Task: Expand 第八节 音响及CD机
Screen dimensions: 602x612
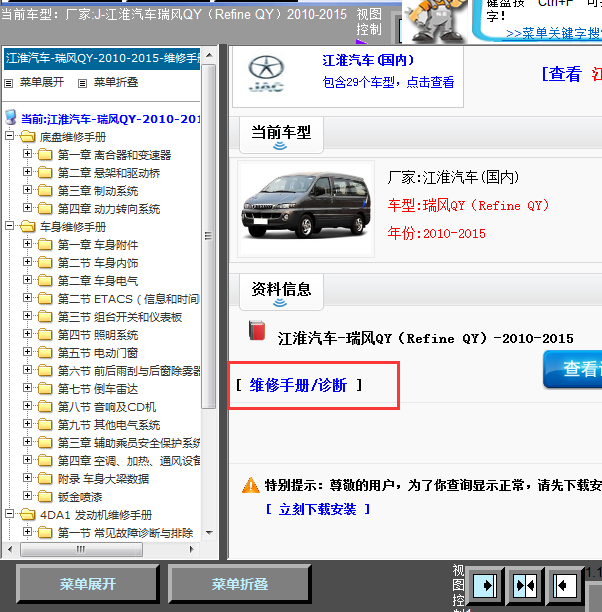Action: pyautogui.click(x=27, y=406)
